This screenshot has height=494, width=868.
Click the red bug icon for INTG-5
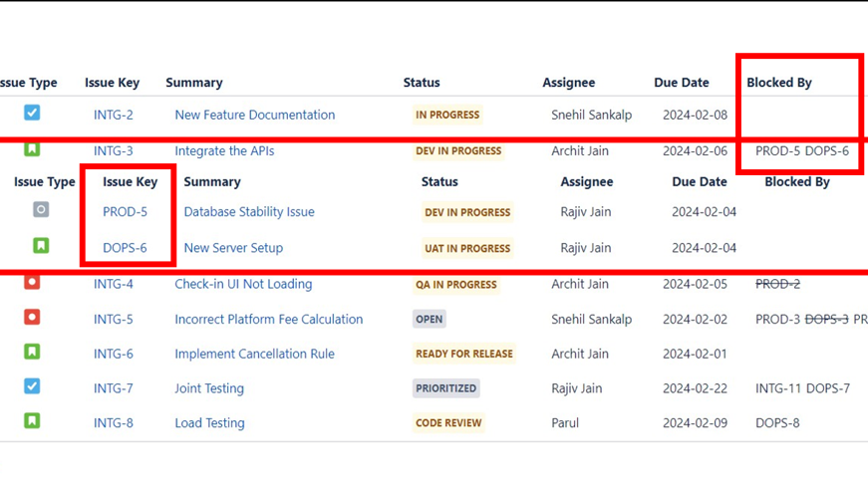pyautogui.click(x=32, y=318)
